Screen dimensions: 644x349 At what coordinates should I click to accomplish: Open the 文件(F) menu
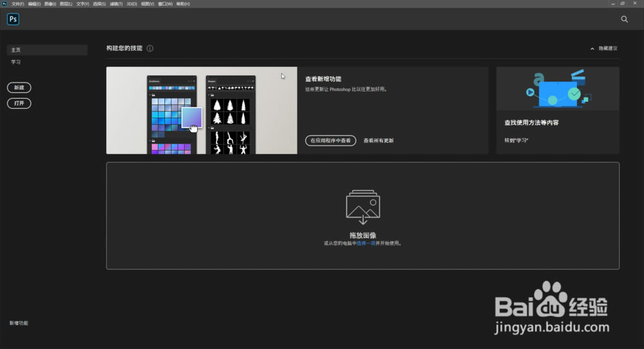(17, 4)
